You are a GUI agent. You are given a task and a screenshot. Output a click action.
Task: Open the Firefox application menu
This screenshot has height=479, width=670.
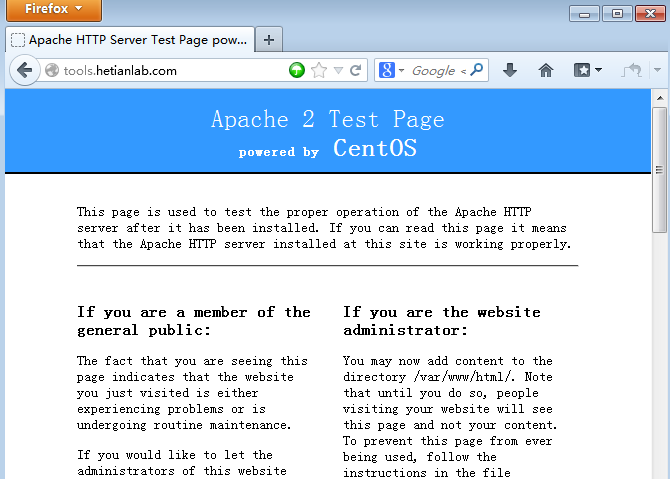pyautogui.click(x=54, y=9)
